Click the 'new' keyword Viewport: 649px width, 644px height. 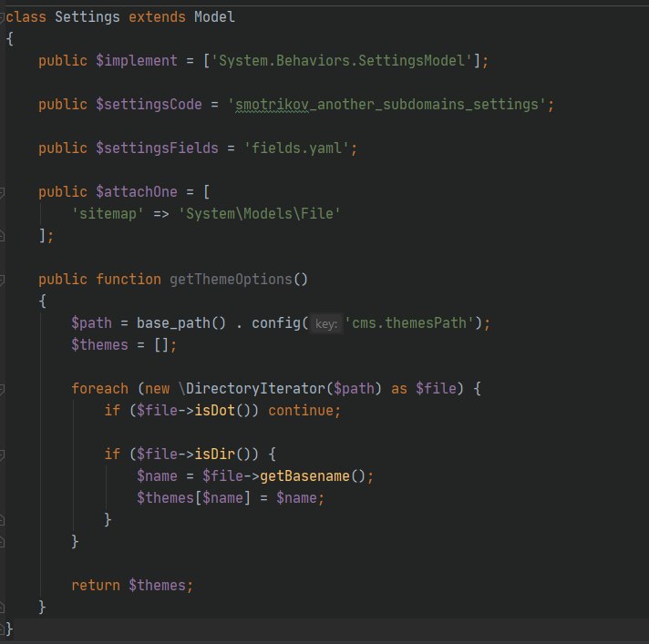157,389
